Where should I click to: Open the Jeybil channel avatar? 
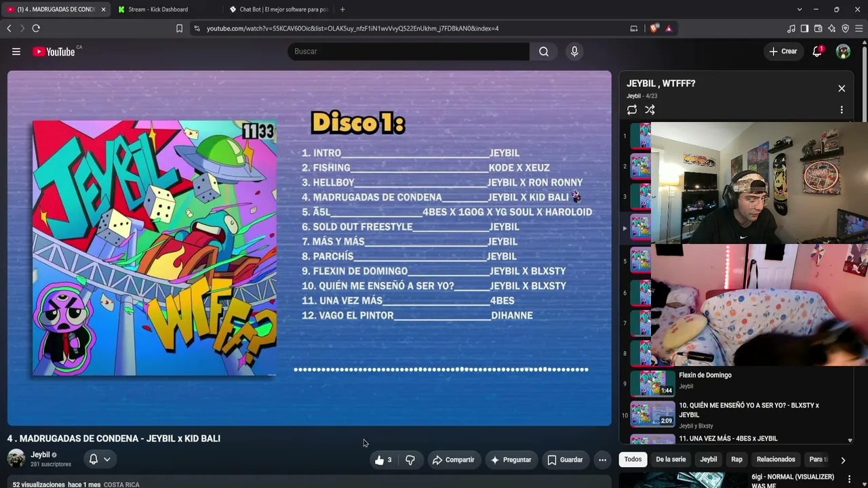tap(16, 459)
